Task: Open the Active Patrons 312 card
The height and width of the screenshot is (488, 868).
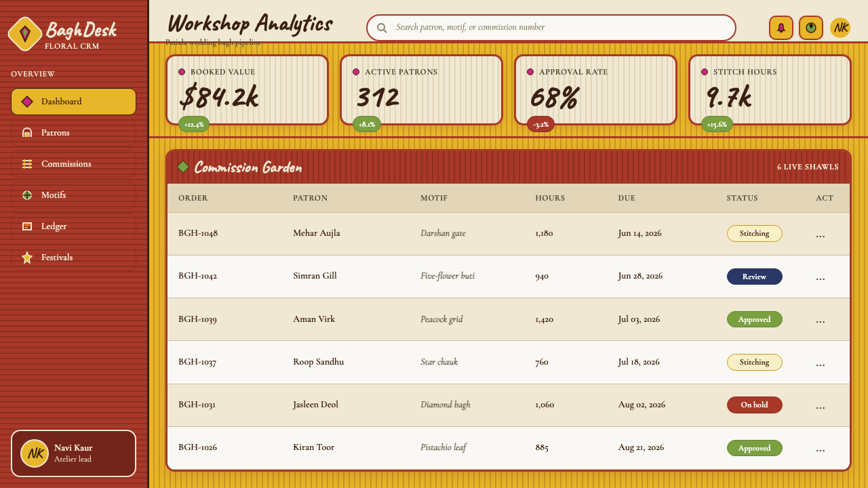Action: coord(421,89)
